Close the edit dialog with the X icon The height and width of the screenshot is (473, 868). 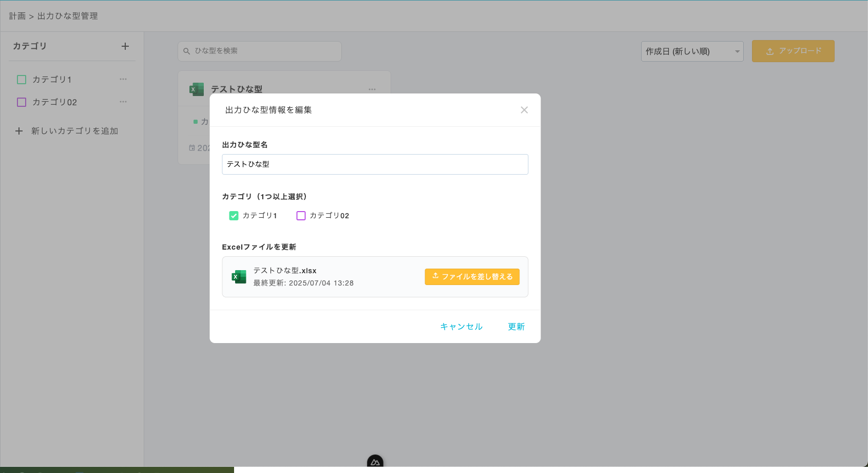[524, 109]
